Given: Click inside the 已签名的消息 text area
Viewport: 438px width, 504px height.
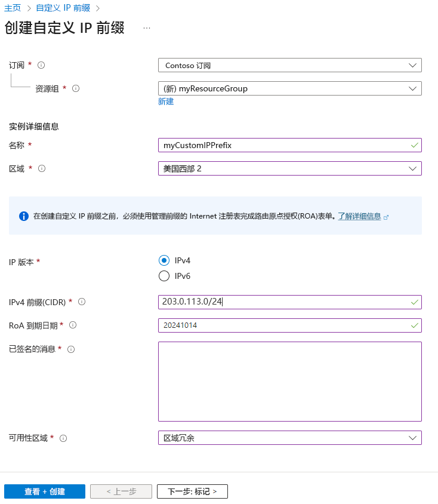Looking at the screenshot, I should [289, 381].
